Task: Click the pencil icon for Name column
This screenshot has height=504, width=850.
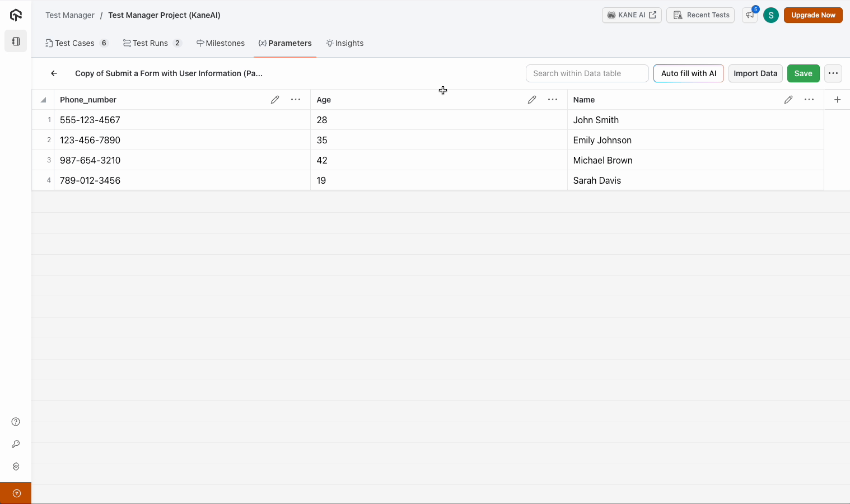Action: click(x=788, y=100)
